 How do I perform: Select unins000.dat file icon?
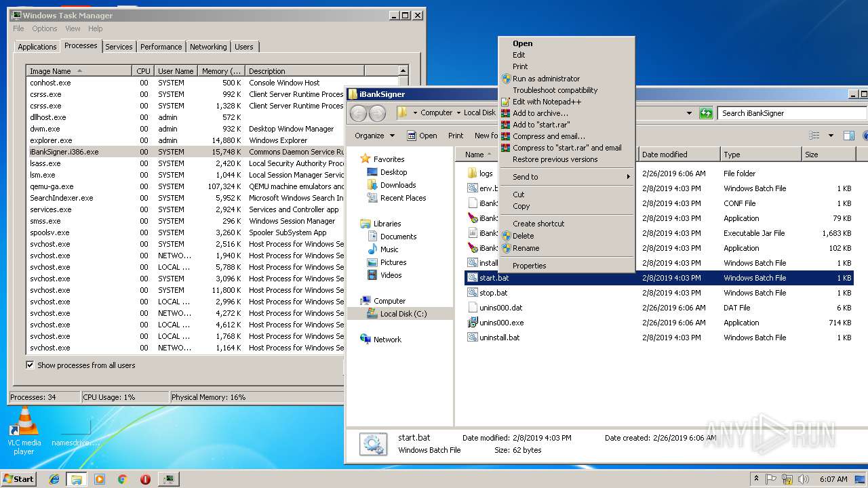pos(473,308)
